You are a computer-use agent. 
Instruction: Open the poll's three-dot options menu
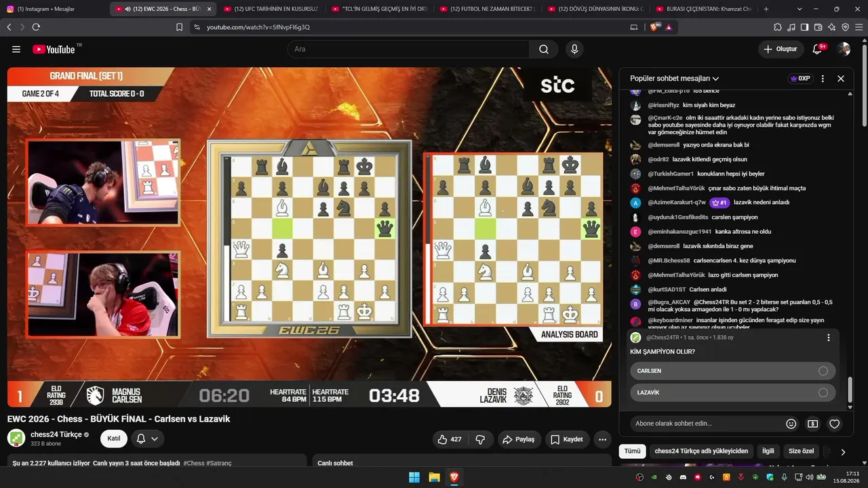tap(828, 338)
